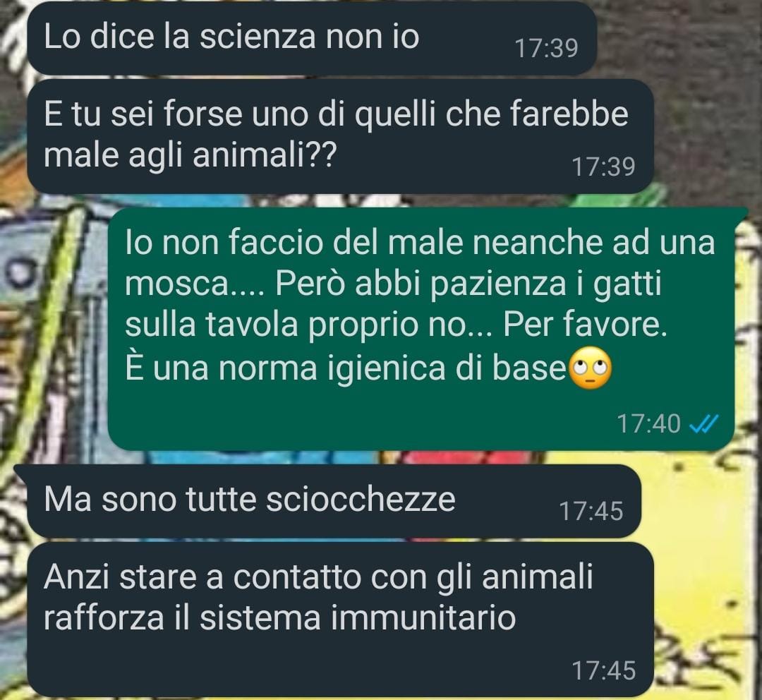The height and width of the screenshot is (700, 762).
Task: Tap 17:45 timestamp on 'sciocchezze' message
Action: point(591,512)
